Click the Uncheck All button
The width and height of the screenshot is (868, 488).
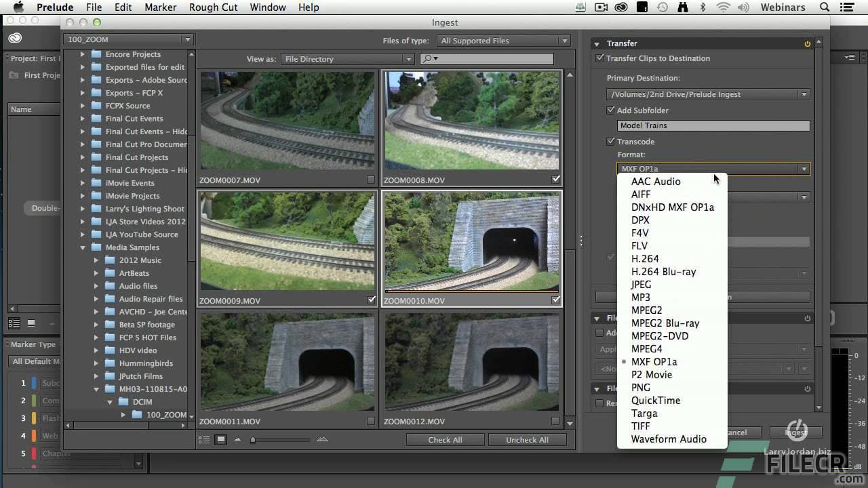point(528,439)
